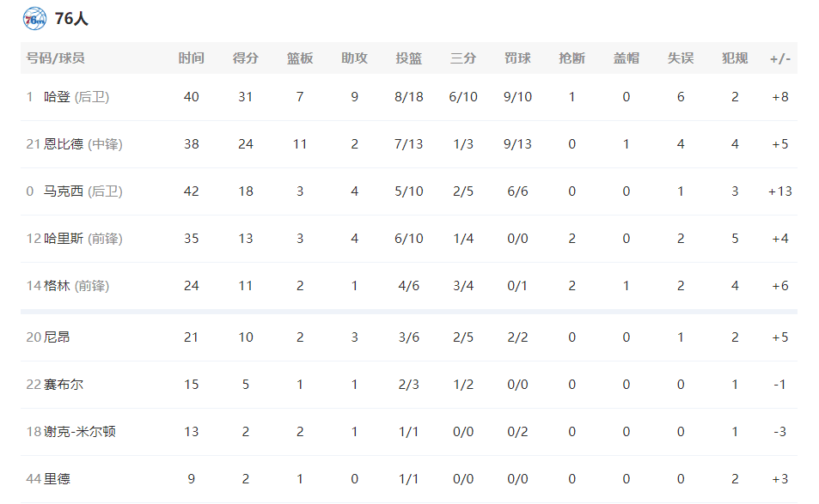Select player 马克西 name
The image size is (819, 504).
click(x=64, y=191)
